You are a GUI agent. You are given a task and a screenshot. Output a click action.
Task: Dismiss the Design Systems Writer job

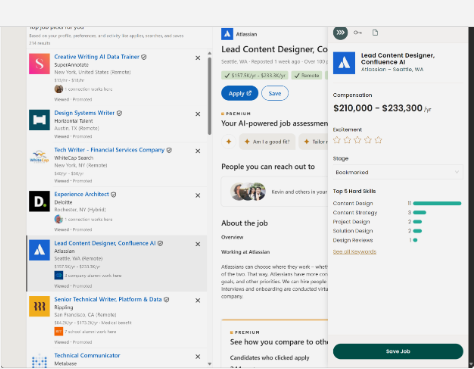(x=198, y=114)
